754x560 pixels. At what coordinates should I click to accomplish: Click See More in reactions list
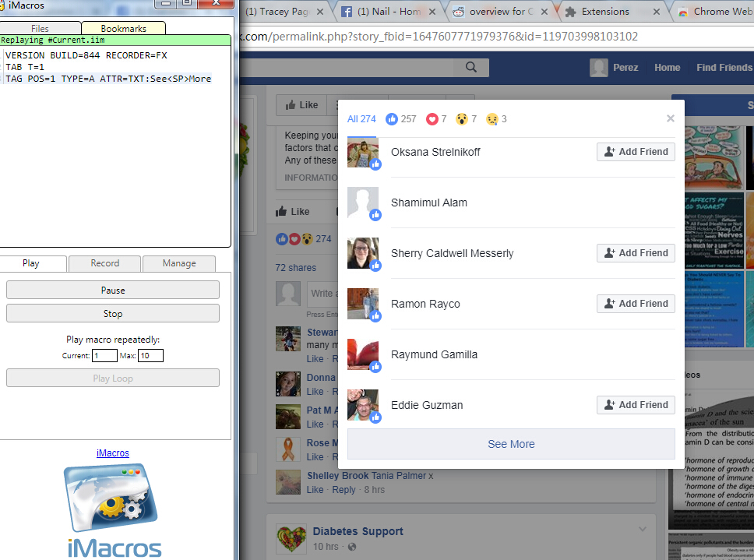click(x=511, y=444)
